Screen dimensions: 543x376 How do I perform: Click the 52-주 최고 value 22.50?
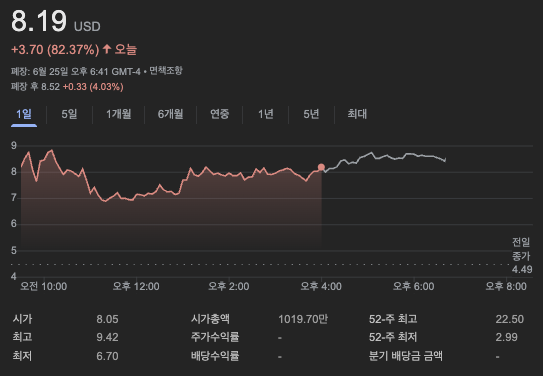tap(509, 319)
